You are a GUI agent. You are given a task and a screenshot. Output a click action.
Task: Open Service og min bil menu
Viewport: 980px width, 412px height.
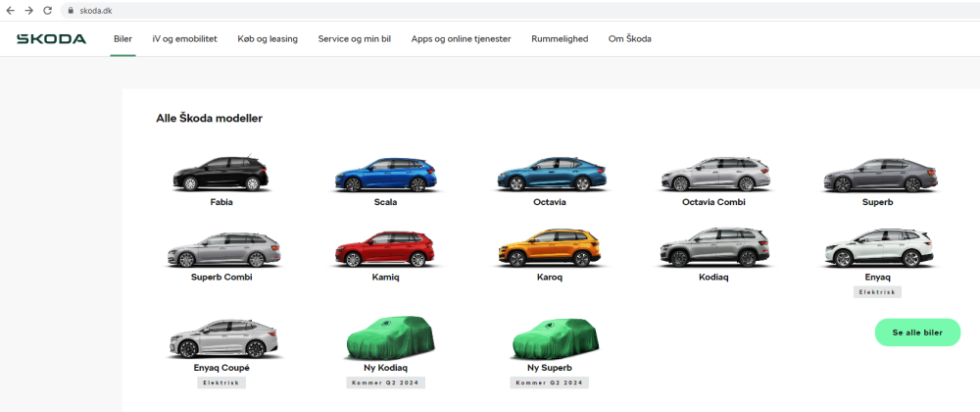(x=355, y=39)
